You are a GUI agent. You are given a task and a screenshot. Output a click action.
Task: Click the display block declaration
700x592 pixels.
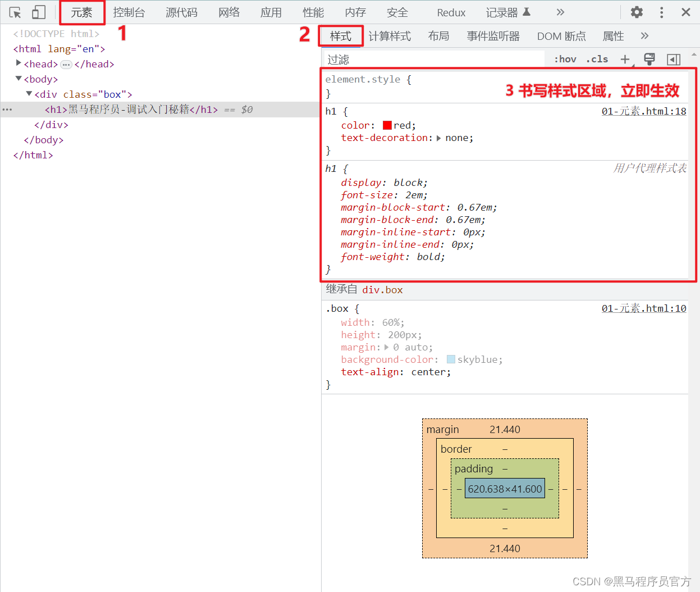tap(384, 183)
